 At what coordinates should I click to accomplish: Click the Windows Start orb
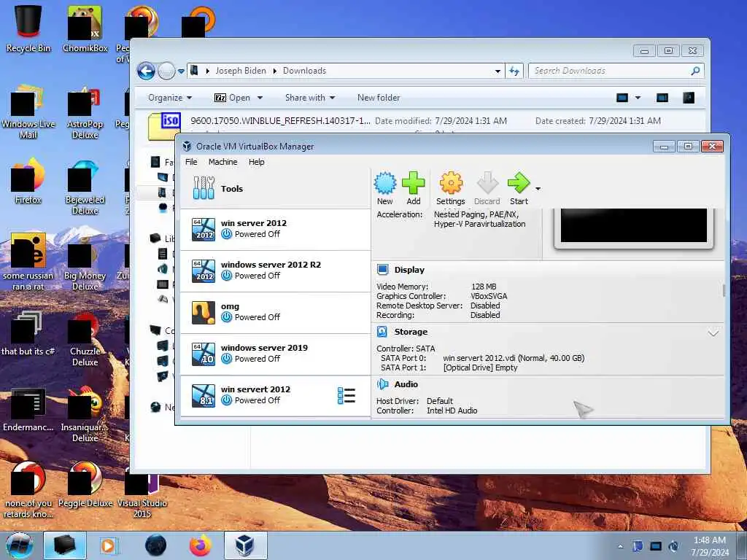20,545
